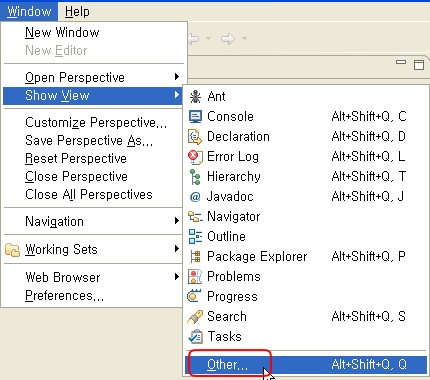
Task: Expand the Web Browser submenu arrow
Action: [x=177, y=277]
